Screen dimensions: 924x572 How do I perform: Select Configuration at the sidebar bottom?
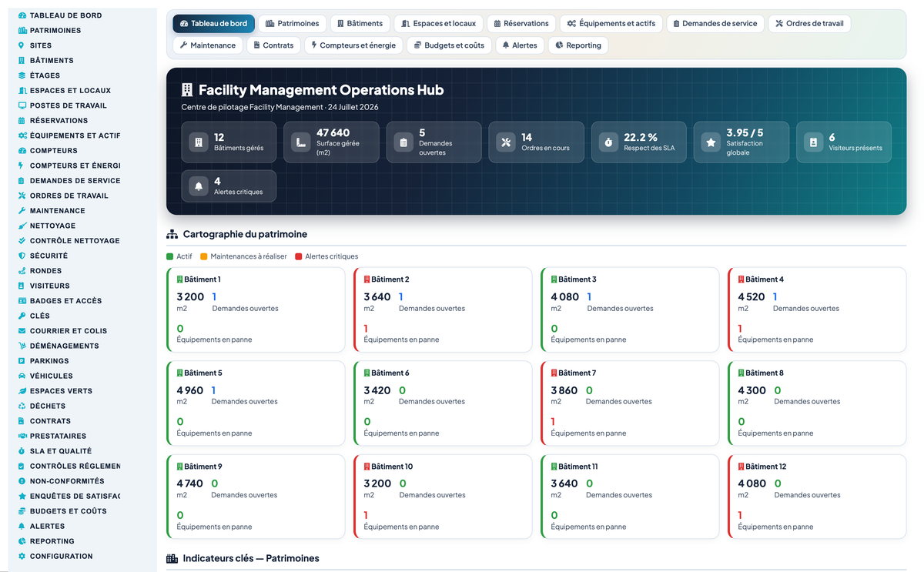click(62, 556)
